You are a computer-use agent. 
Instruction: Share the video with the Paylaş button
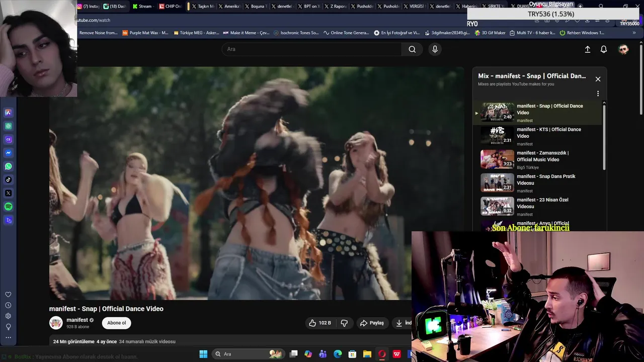(x=371, y=323)
